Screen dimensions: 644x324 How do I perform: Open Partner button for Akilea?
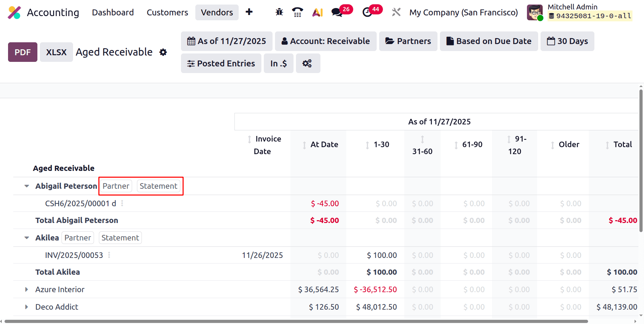click(x=78, y=238)
